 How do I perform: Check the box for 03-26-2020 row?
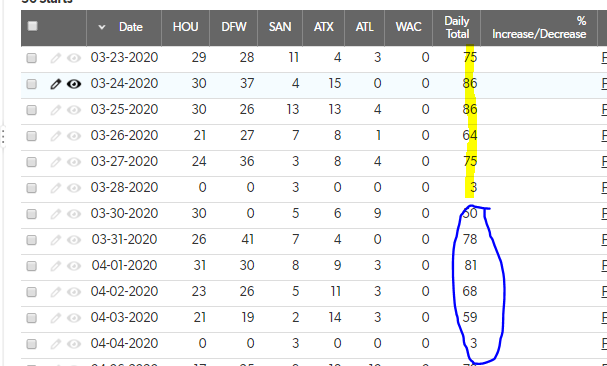[x=31, y=136]
